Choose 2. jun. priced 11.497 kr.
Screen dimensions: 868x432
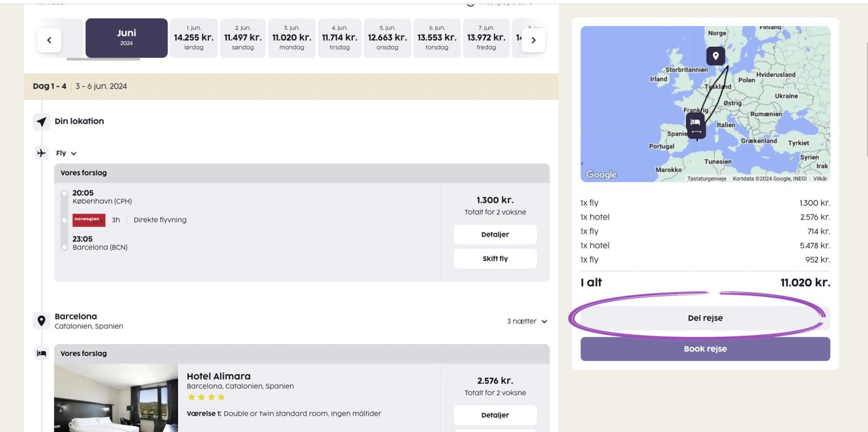pyautogui.click(x=242, y=38)
